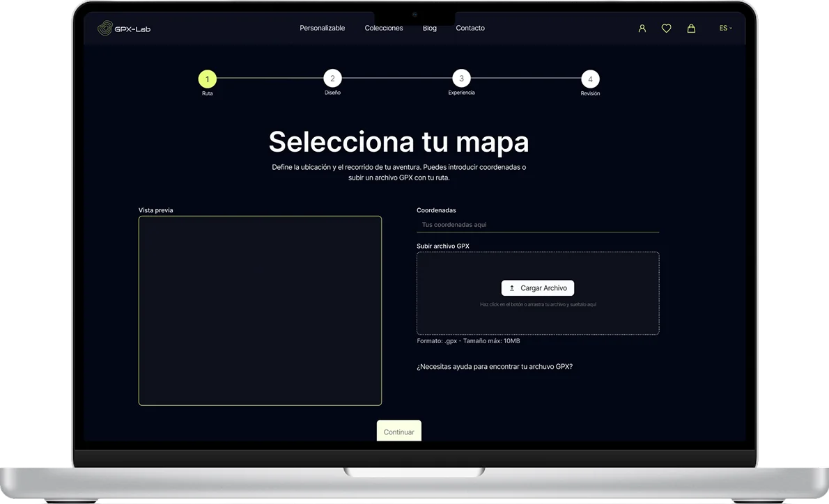Click the 'Coordenadas' label

pyautogui.click(x=436, y=210)
